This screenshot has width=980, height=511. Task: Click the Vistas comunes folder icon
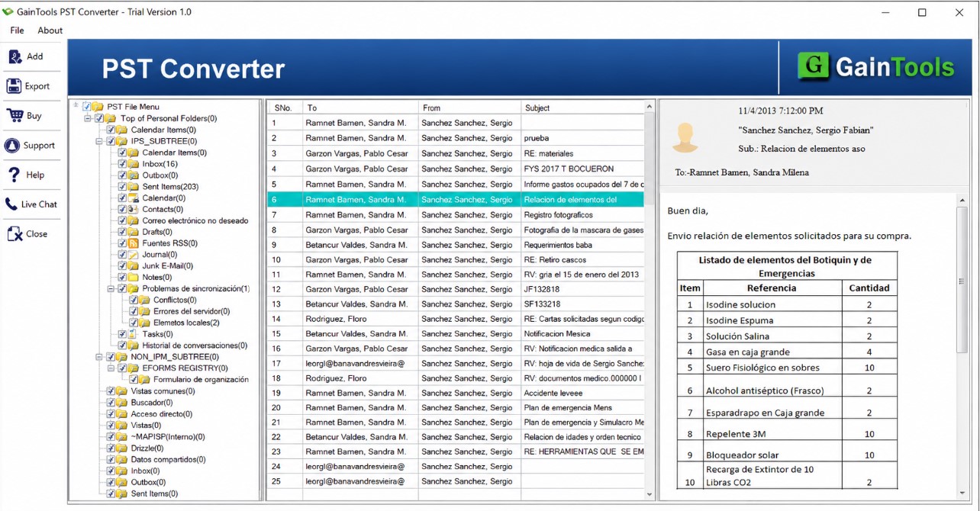click(x=122, y=391)
